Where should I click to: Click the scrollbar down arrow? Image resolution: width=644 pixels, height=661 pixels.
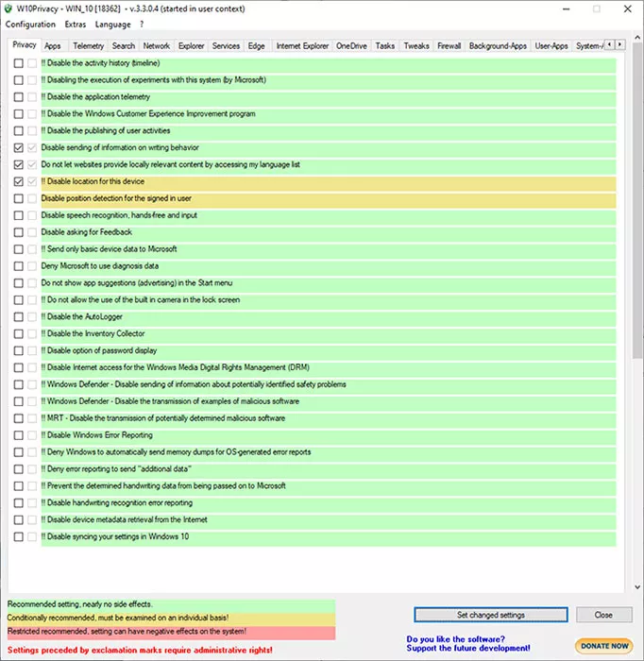click(637, 586)
